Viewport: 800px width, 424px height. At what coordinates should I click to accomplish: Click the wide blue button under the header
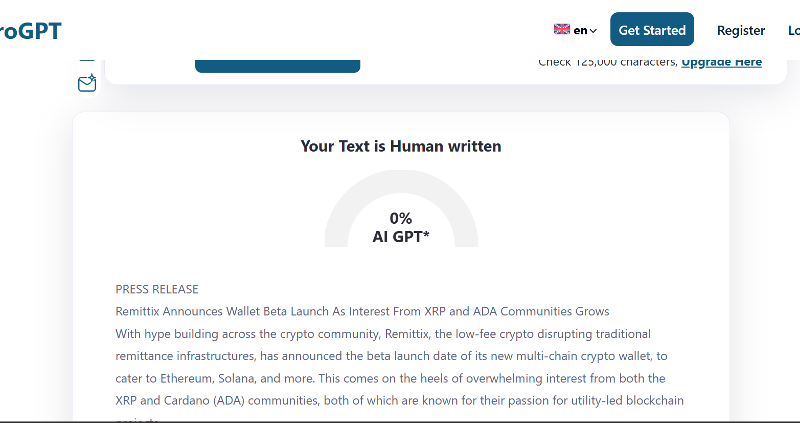click(x=278, y=66)
